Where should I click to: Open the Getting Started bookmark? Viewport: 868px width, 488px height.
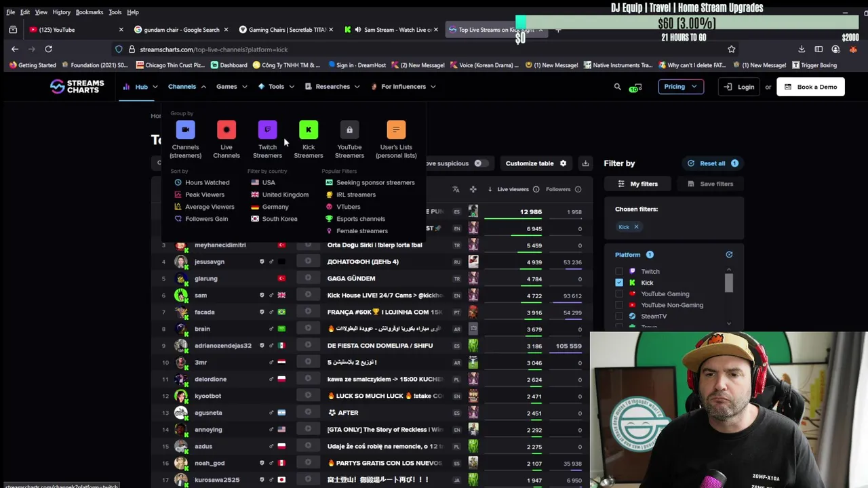33,66
